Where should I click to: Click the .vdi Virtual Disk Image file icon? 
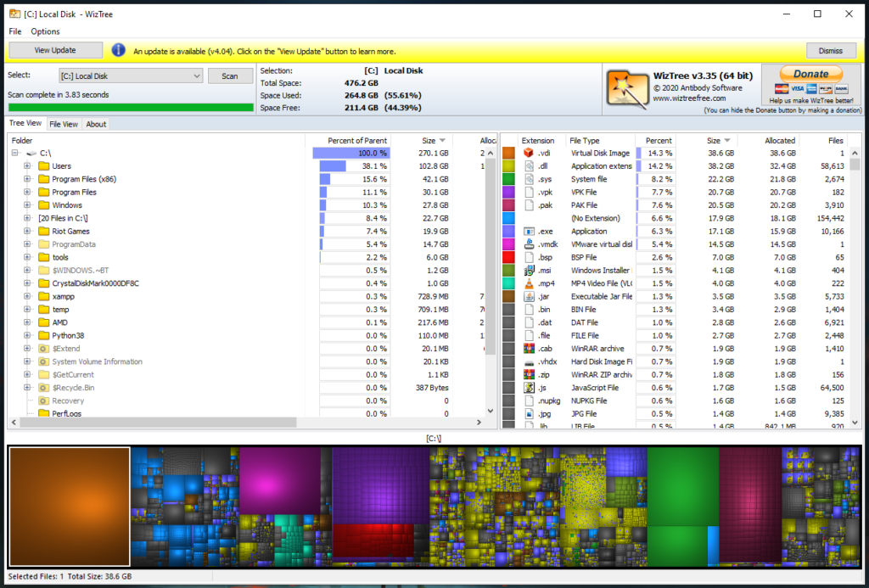point(528,154)
